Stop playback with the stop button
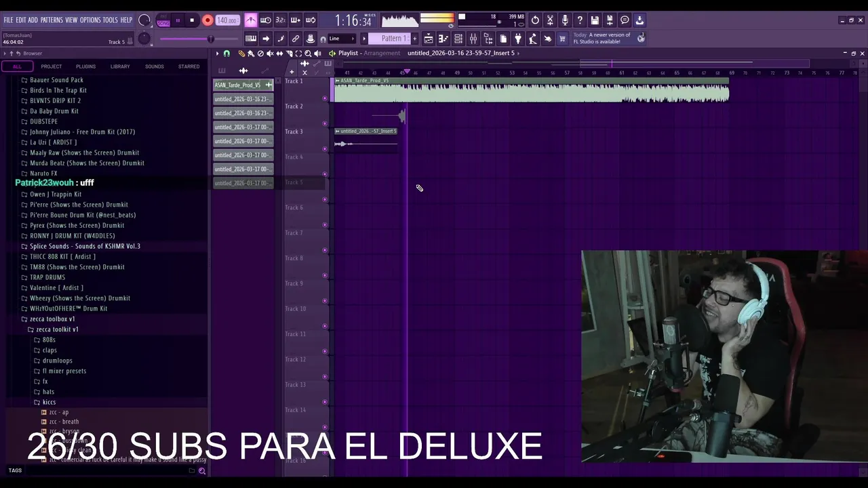This screenshot has width=868, height=488. [192, 20]
